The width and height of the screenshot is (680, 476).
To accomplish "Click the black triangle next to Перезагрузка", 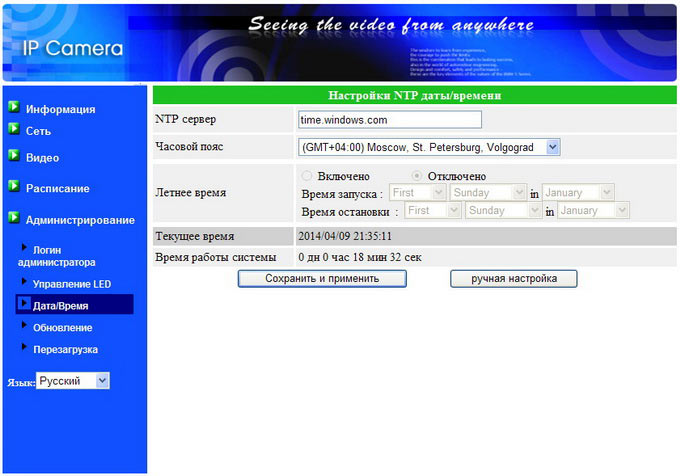I will 24,346.
